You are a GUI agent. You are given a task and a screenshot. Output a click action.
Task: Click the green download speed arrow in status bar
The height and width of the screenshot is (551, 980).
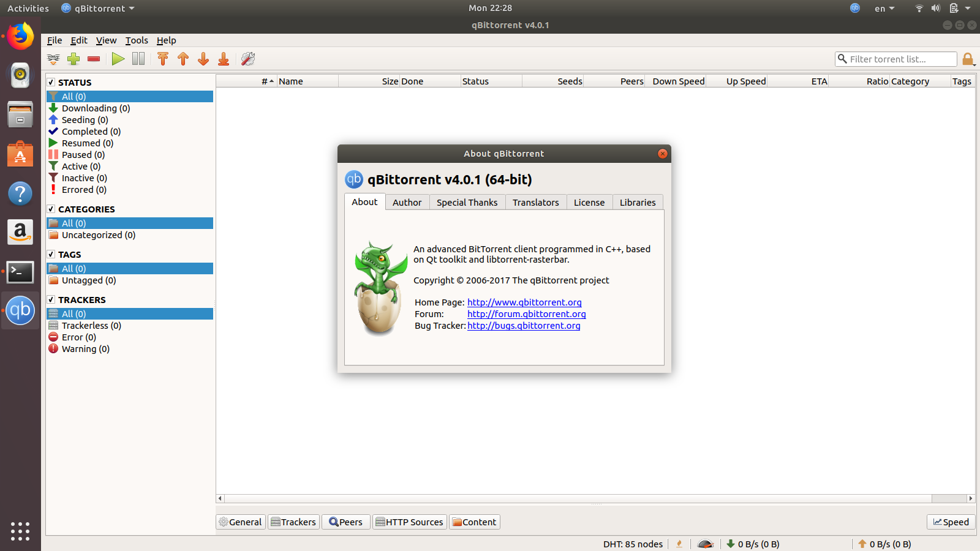click(x=731, y=544)
